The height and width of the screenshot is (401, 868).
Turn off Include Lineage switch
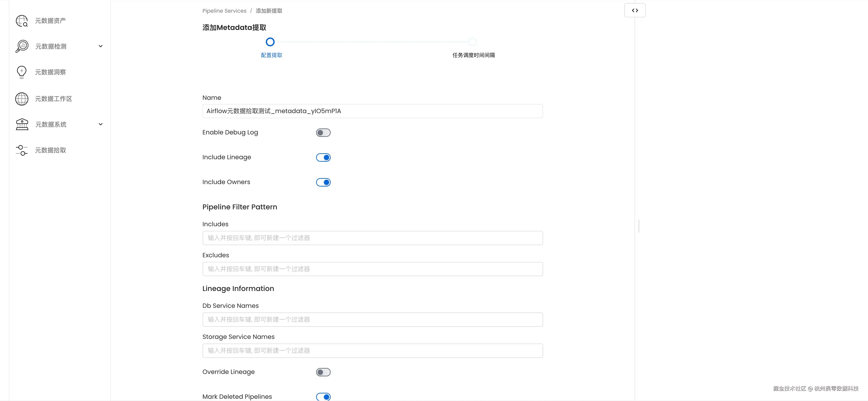(x=323, y=157)
